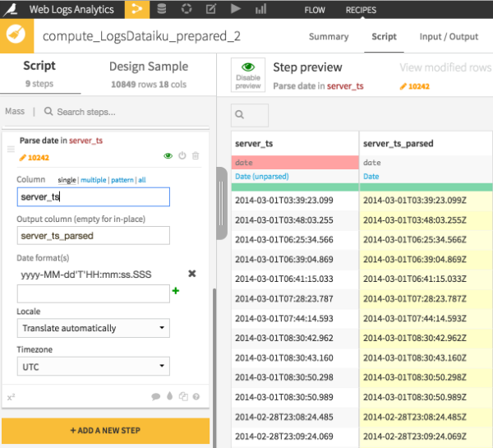The width and height of the screenshot is (493, 448).
Task: Click the Date meaning under server_ts_parsed
Action: coord(371,176)
